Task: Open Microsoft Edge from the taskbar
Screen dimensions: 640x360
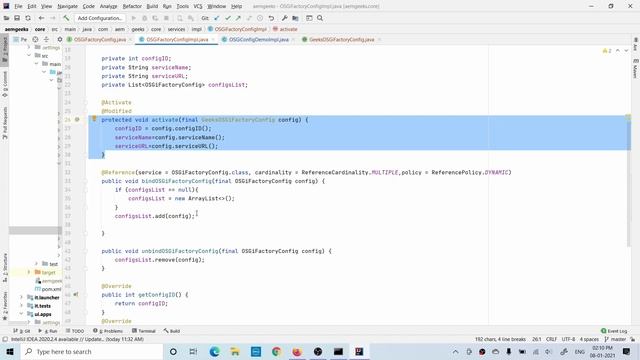Action: [215, 351]
